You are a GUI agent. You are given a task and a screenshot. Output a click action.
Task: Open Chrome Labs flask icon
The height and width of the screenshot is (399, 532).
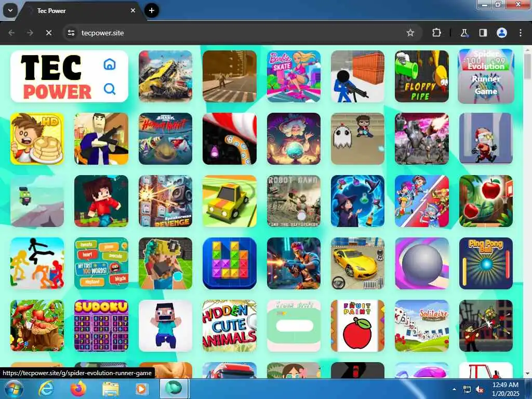coord(464,33)
